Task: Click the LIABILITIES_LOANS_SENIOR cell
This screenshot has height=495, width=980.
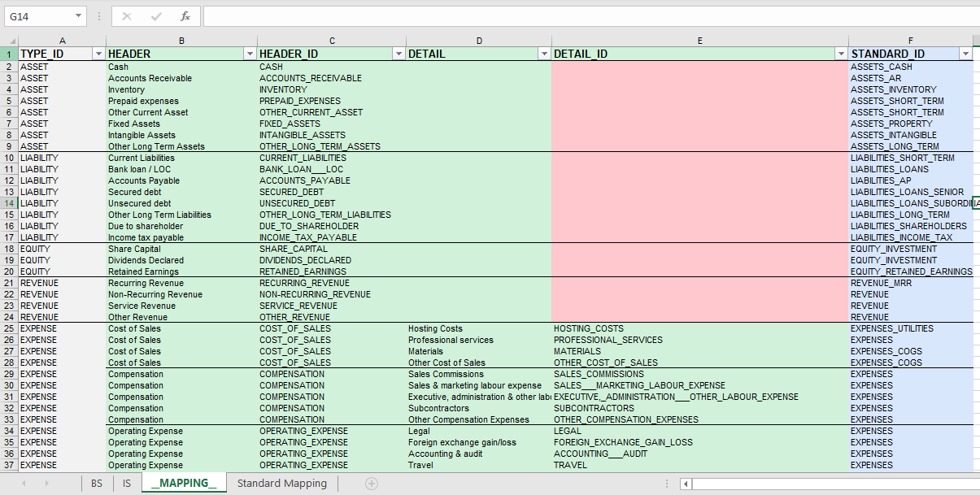Action: pos(911,192)
